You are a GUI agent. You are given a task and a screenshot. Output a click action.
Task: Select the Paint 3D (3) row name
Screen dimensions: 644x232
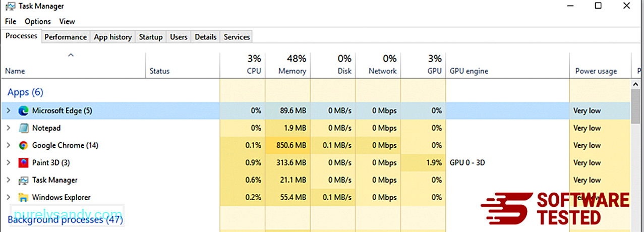click(x=51, y=162)
